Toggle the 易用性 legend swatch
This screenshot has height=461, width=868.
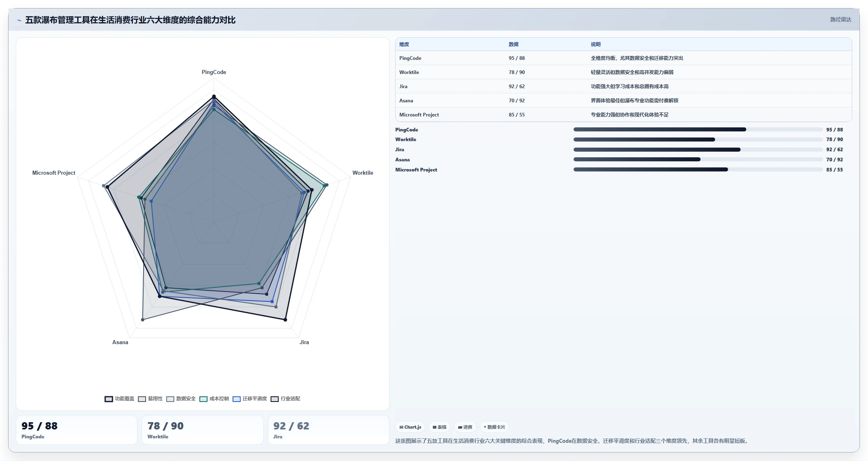tap(142, 399)
